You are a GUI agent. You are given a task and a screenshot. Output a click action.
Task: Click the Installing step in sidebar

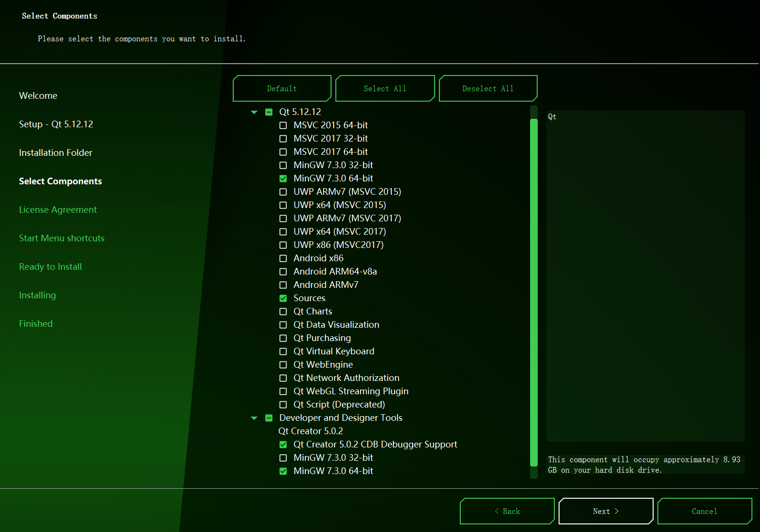coord(38,295)
